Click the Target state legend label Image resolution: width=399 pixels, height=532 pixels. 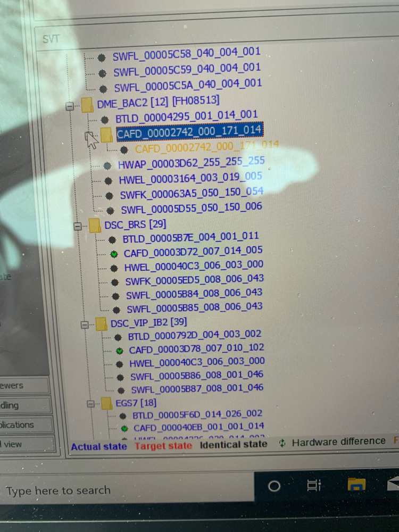tap(163, 446)
